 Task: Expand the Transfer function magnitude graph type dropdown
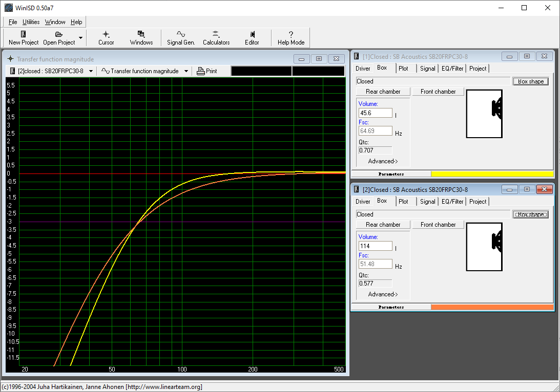click(186, 71)
